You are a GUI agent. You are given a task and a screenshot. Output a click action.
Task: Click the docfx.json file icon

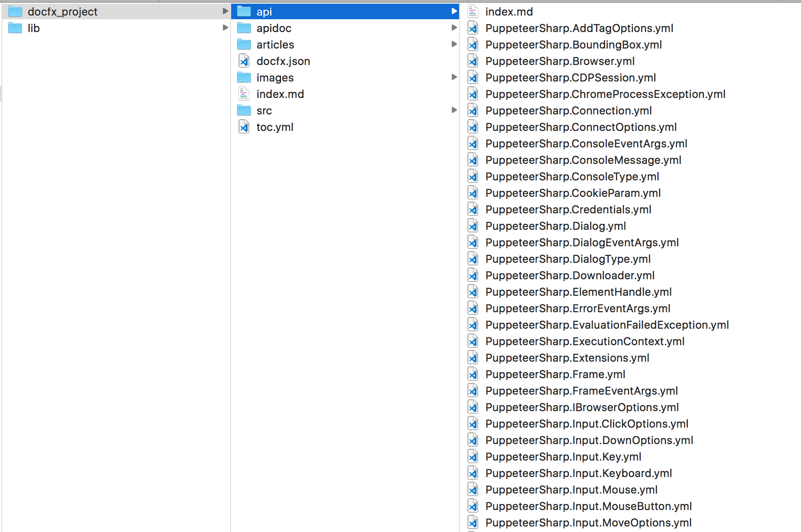tap(244, 61)
